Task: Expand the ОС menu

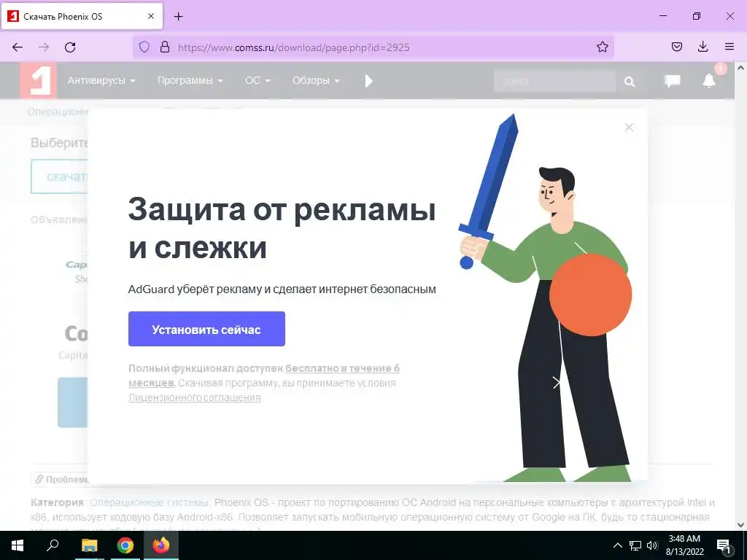Action: (x=258, y=80)
